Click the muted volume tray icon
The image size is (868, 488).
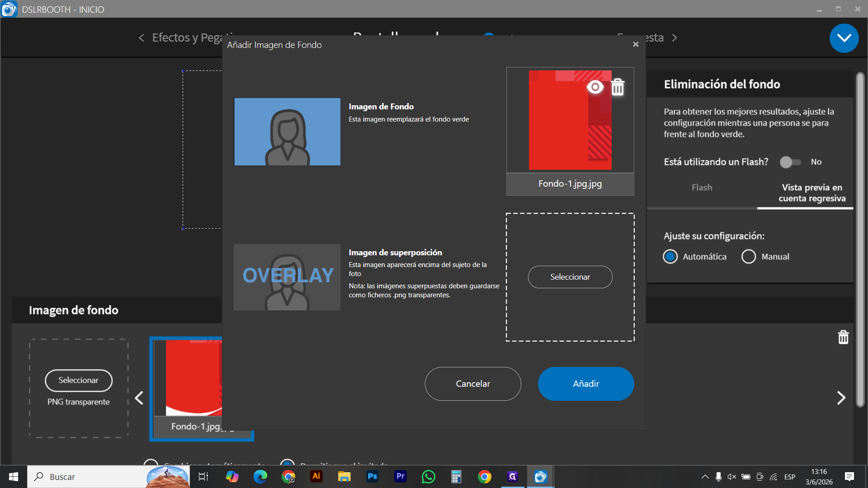(x=732, y=477)
